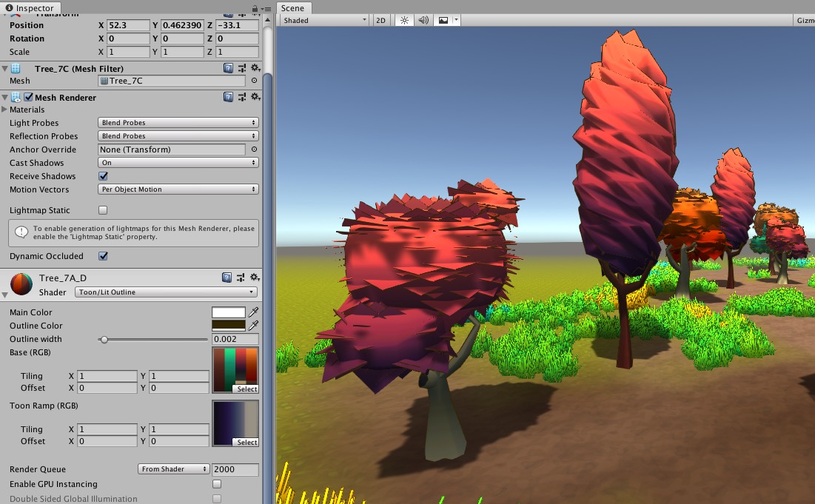Click the Outline width slider handle
Viewport: 815px width, 504px height.
(104, 339)
